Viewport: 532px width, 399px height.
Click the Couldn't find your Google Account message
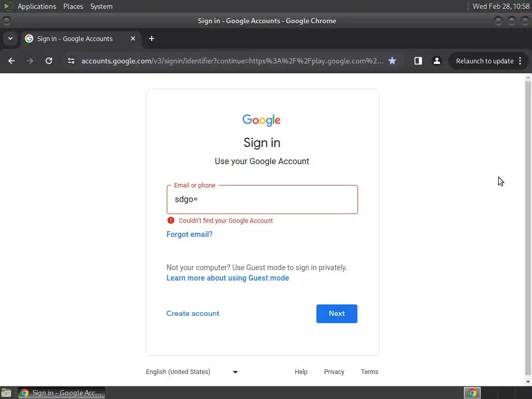[x=225, y=220]
